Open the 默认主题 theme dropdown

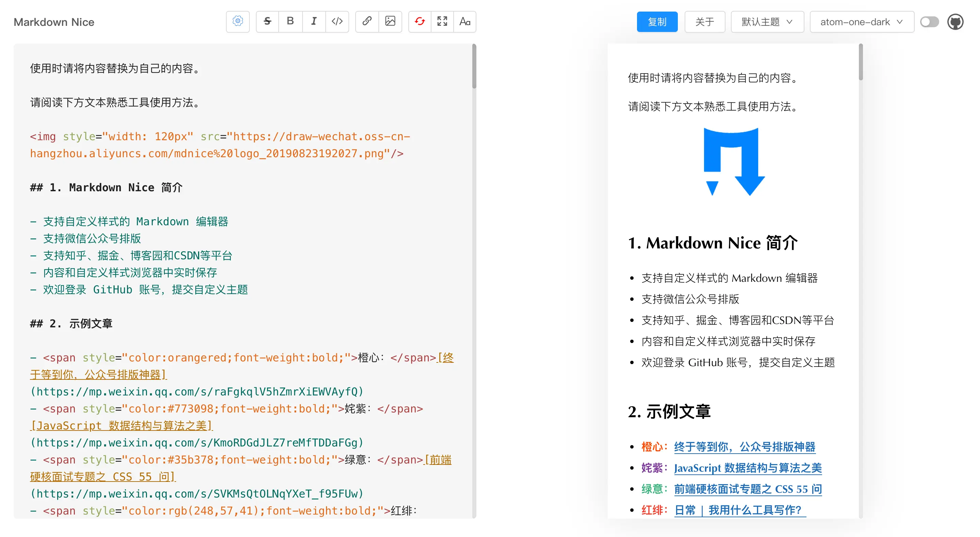(x=767, y=22)
